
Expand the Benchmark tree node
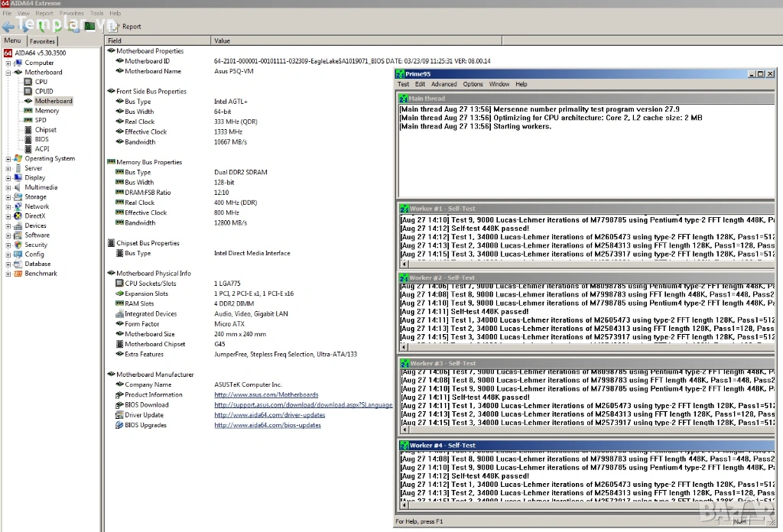[8, 274]
